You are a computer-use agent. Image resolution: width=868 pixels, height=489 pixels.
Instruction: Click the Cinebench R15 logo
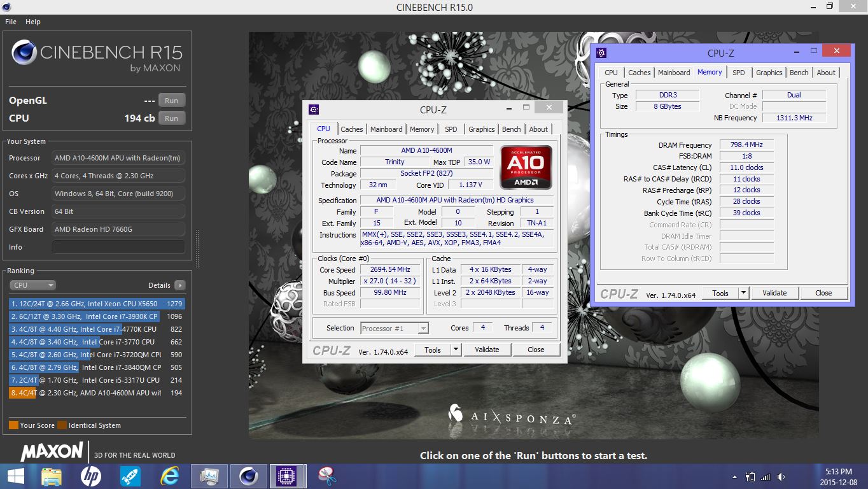click(x=97, y=55)
